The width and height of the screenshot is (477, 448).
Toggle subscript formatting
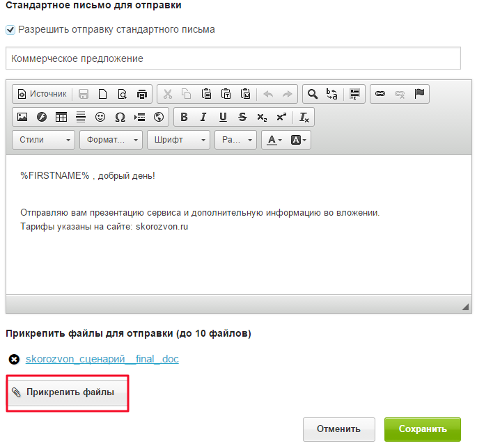(x=262, y=117)
